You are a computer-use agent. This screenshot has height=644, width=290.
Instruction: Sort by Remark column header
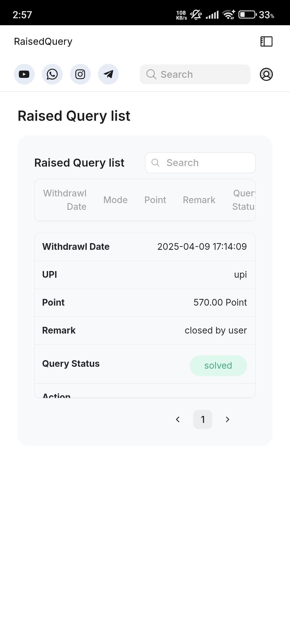tap(199, 200)
